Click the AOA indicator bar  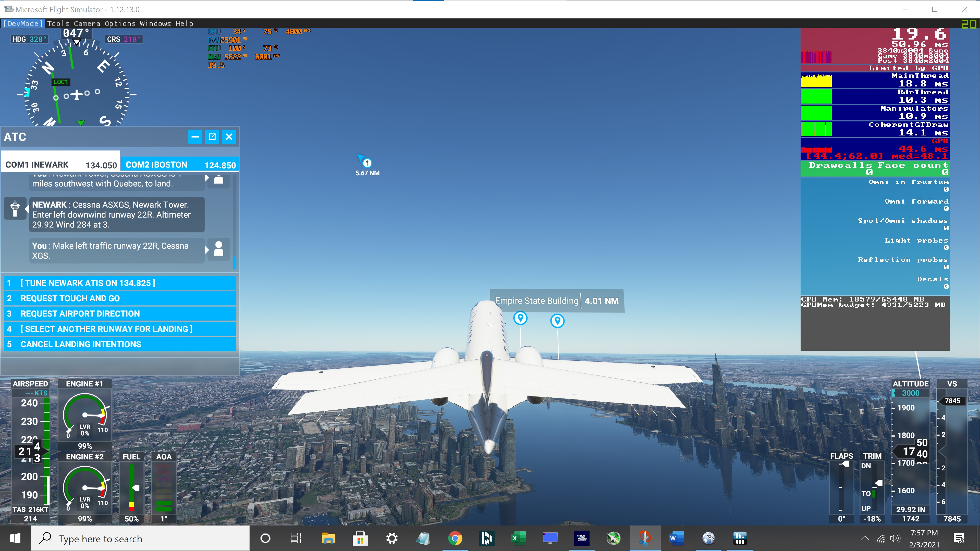pos(164,487)
